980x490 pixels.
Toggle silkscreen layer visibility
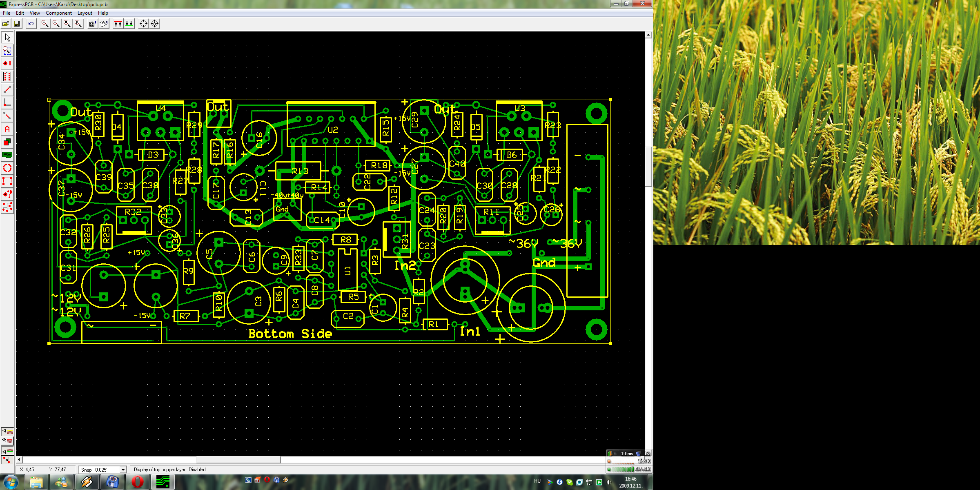tap(7, 431)
